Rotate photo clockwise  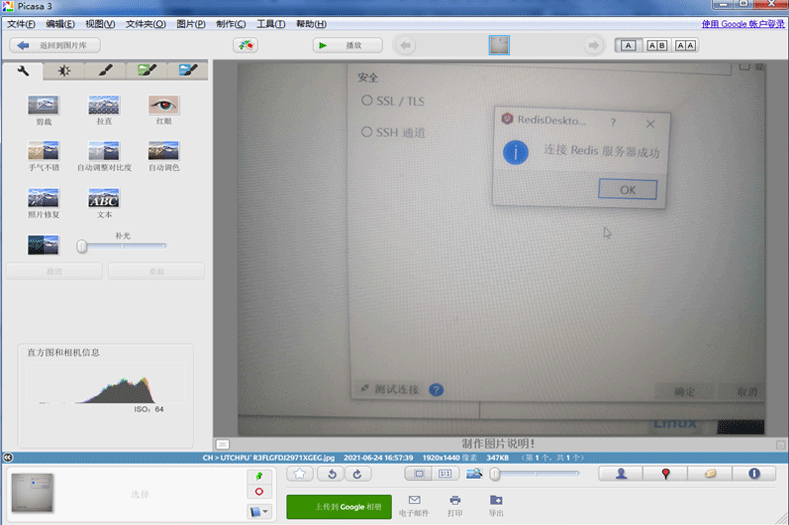pyautogui.click(x=358, y=474)
